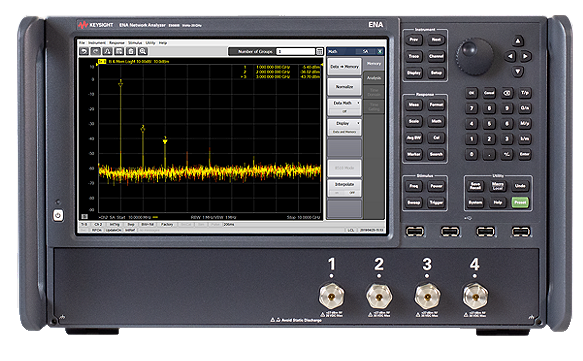
Task: Open the Utility menu on screen
Action: (150, 43)
